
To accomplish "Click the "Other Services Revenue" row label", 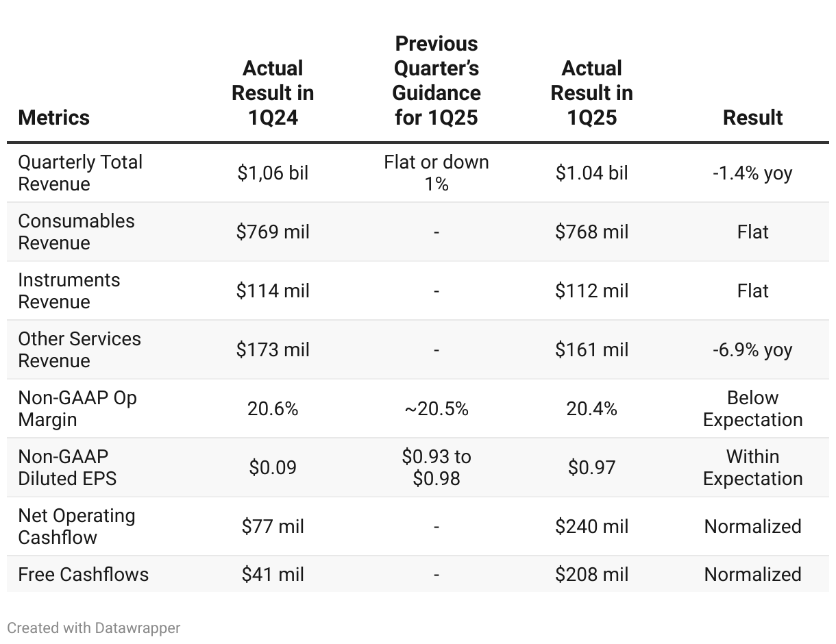I will click(79, 349).
